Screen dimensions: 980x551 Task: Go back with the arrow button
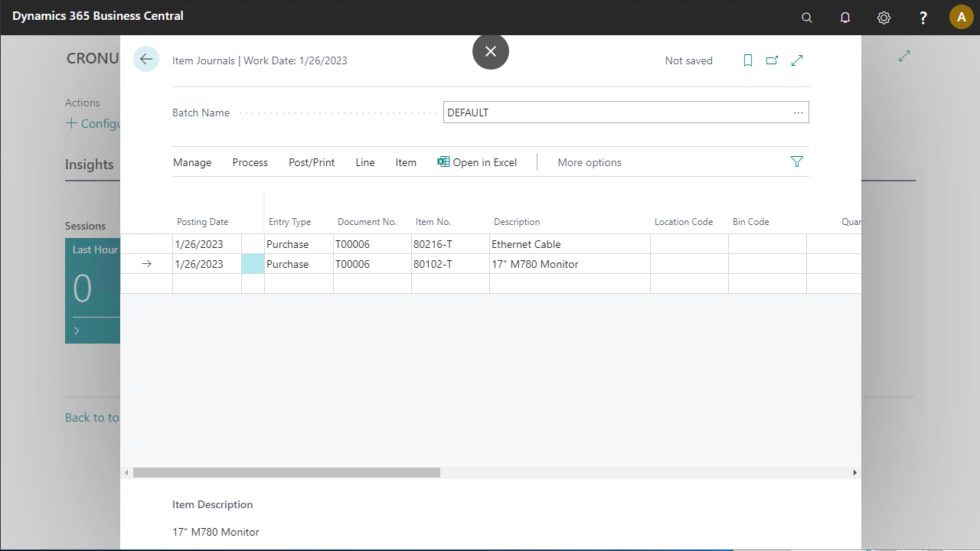pos(146,60)
